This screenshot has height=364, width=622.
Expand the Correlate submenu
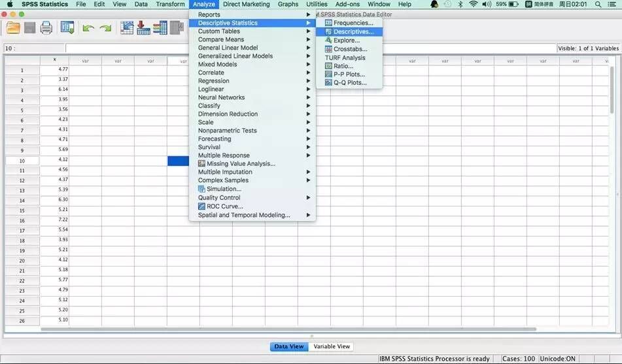(252, 73)
